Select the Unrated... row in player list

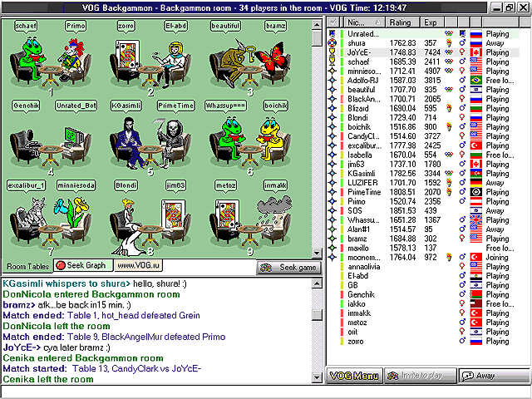[423, 33]
